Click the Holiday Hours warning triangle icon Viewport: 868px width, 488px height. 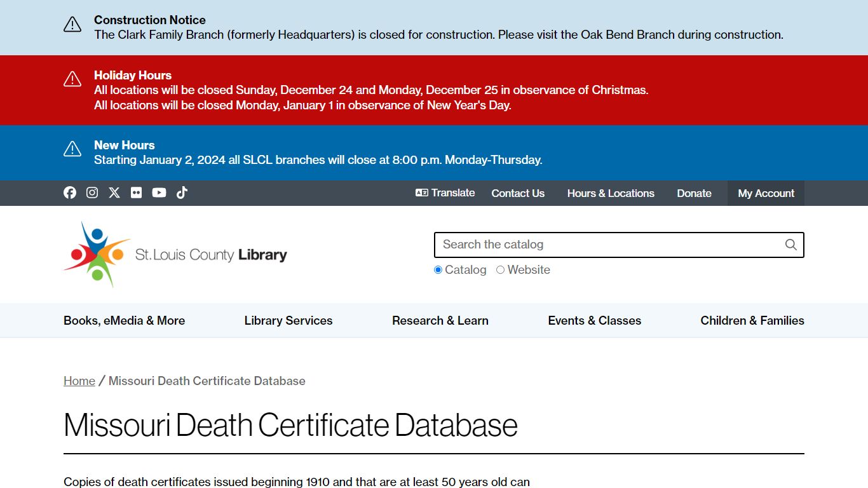click(x=72, y=79)
